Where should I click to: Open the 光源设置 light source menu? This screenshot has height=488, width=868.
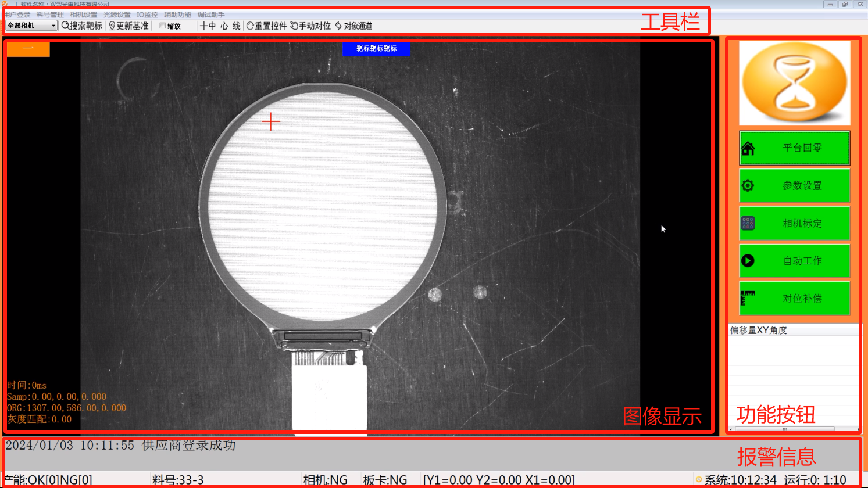coord(117,15)
